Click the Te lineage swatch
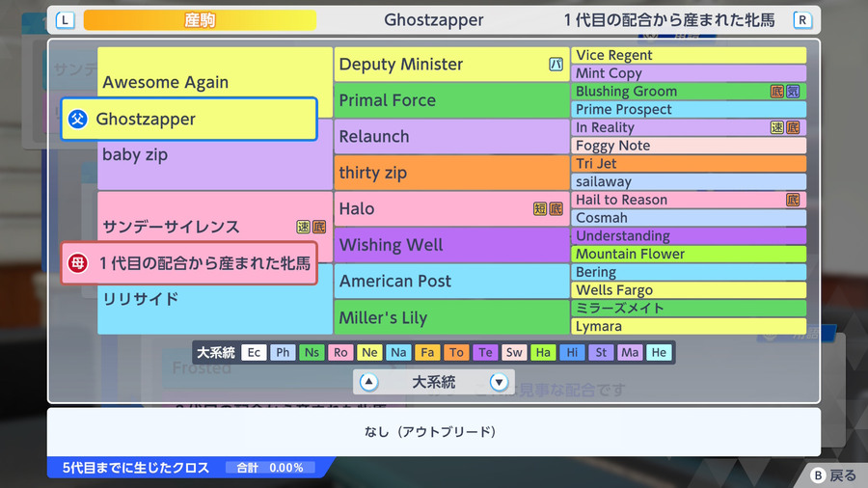The height and width of the screenshot is (488, 868). 485,352
